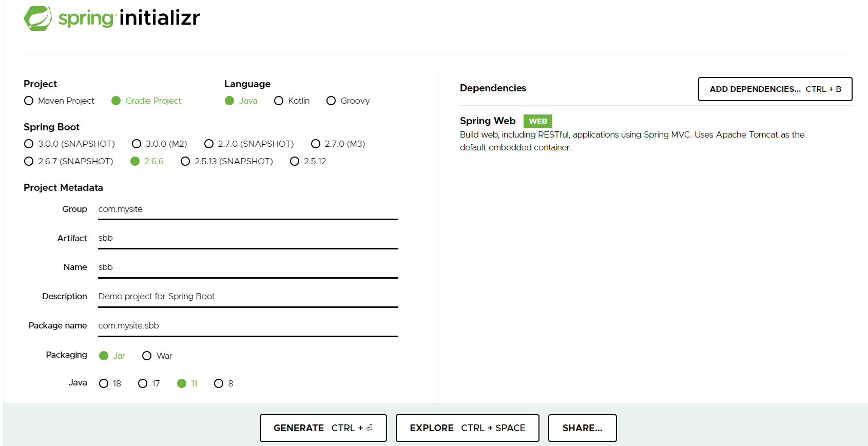Choose Kotlin as the language
Image resolution: width=868 pixels, height=446 pixels.
point(292,101)
